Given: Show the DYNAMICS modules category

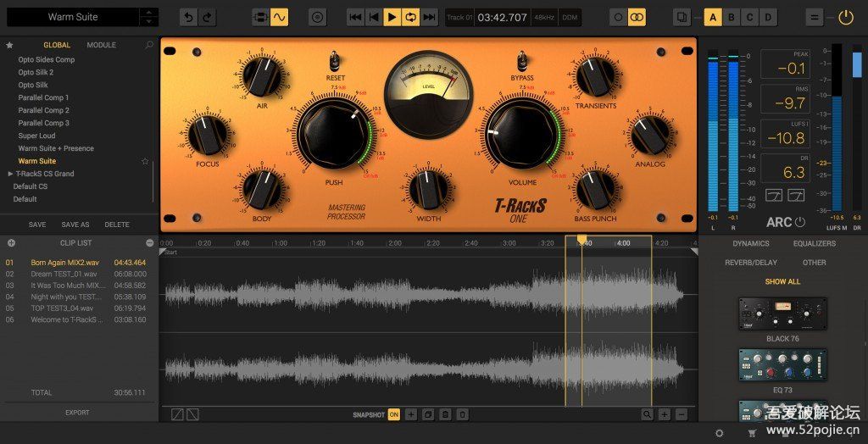Looking at the screenshot, I should (x=751, y=243).
